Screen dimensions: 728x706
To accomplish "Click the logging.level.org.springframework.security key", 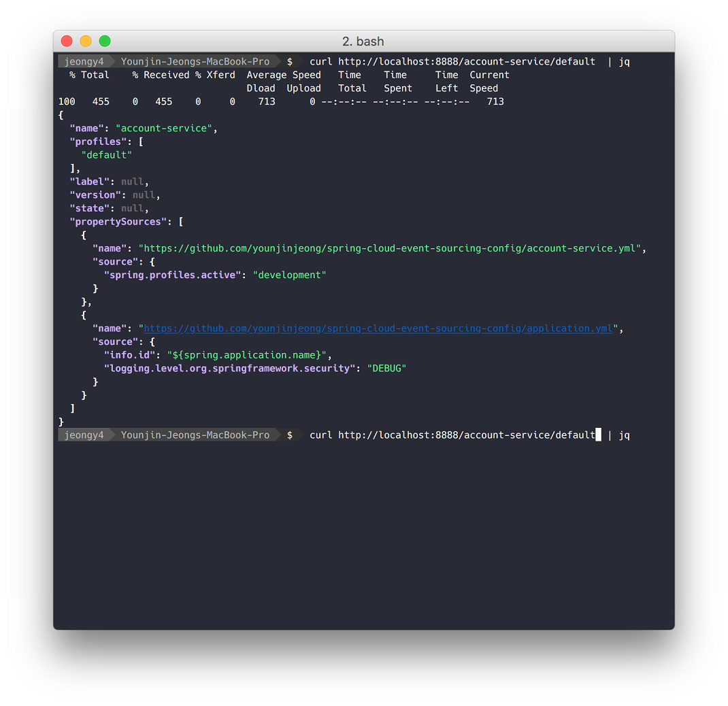I will point(230,368).
